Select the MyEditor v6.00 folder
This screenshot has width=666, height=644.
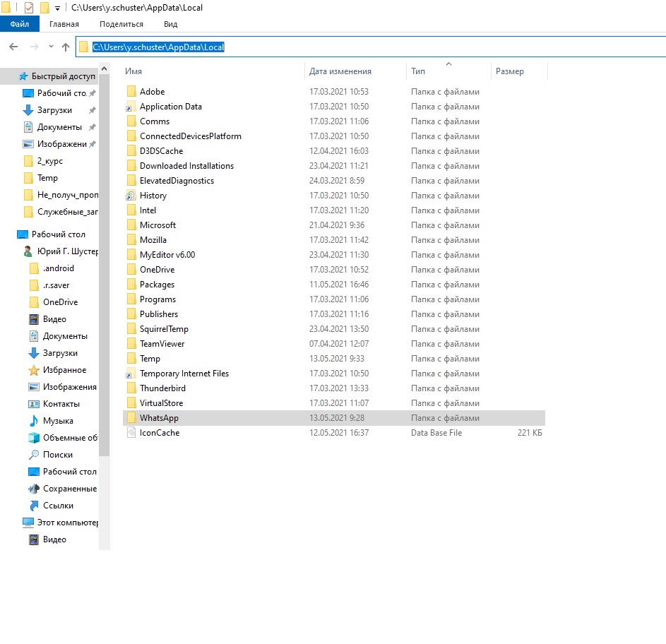[x=167, y=255]
